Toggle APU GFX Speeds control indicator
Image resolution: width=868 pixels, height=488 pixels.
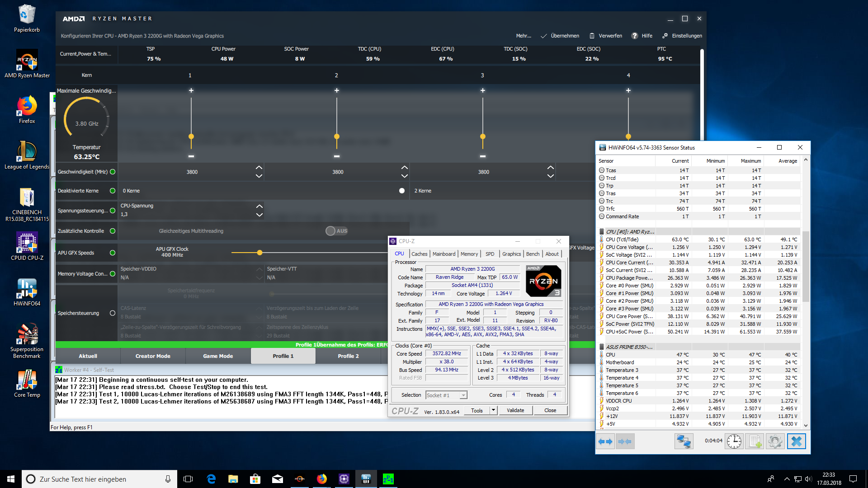coord(113,253)
